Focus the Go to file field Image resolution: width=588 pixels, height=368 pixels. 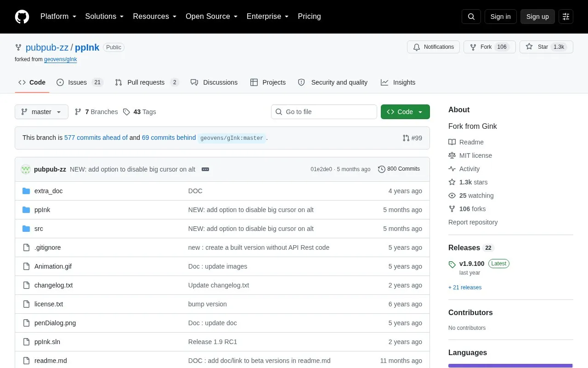coord(324,112)
